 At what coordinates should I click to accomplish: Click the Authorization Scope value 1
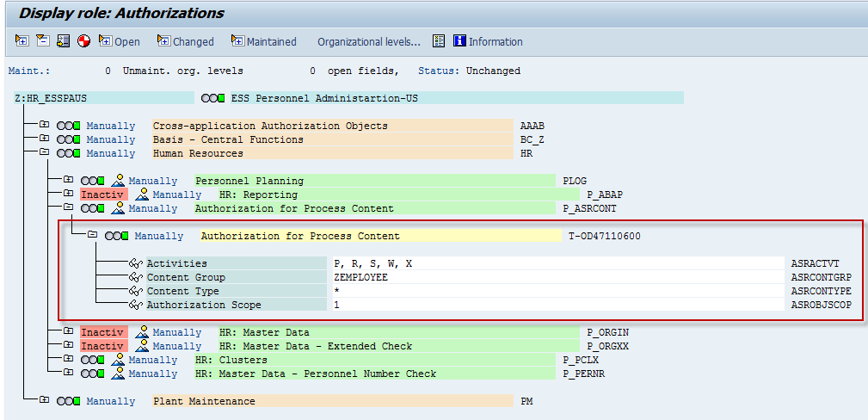pos(557,306)
